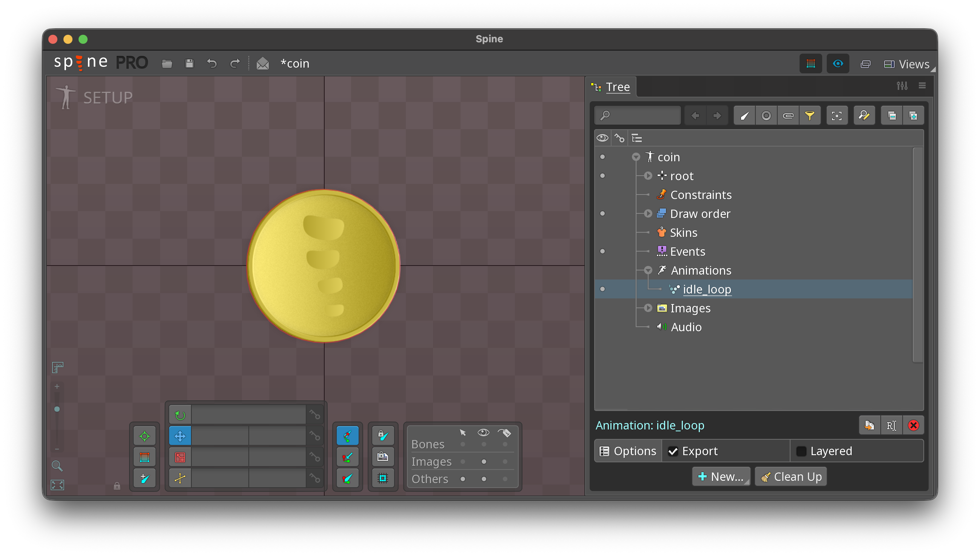Toggle the Images selectability dot
This screenshot has height=556, width=980.
[463, 461]
